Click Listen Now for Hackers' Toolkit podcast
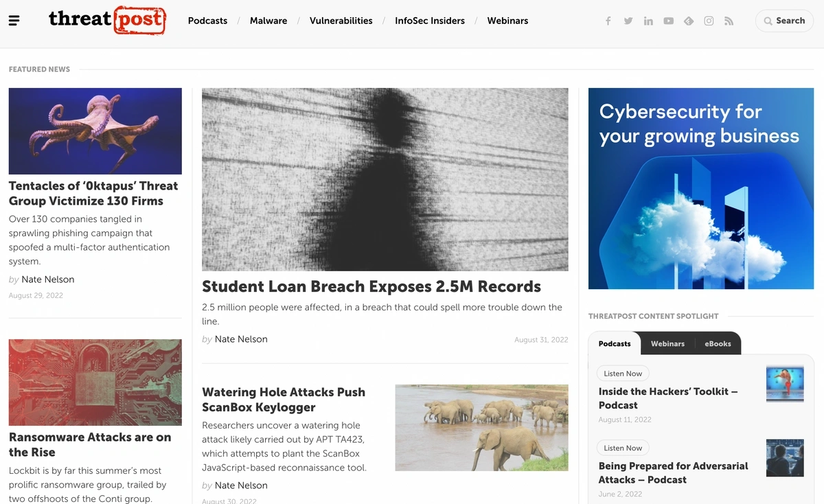 click(x=623, y=374)
